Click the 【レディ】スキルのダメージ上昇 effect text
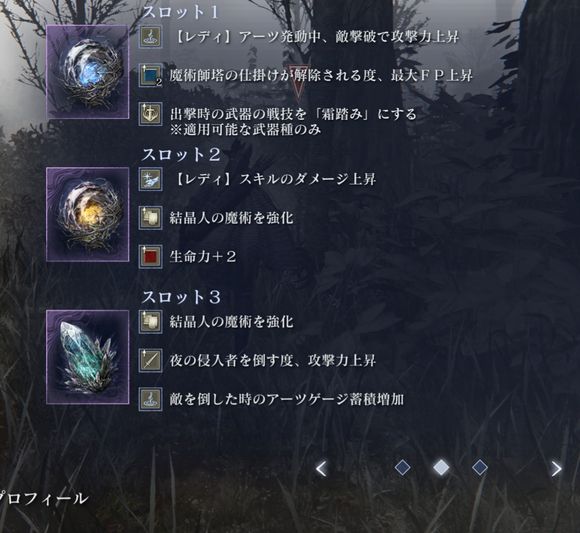 coord(274,179)
